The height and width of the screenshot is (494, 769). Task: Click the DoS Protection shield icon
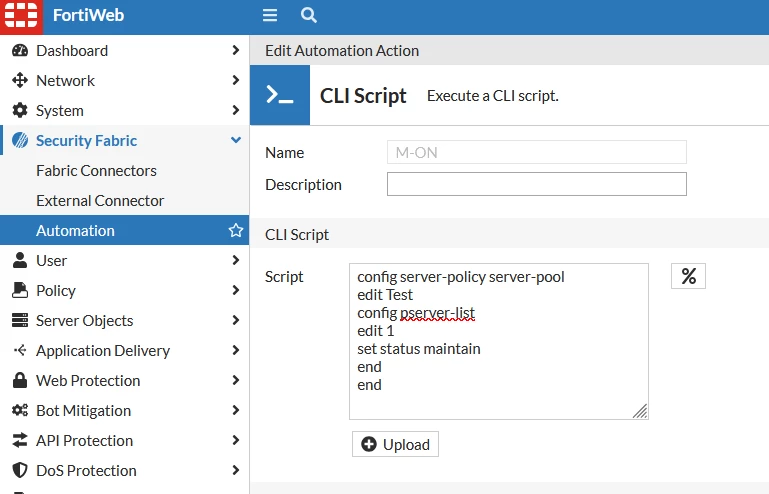point(20,470)
